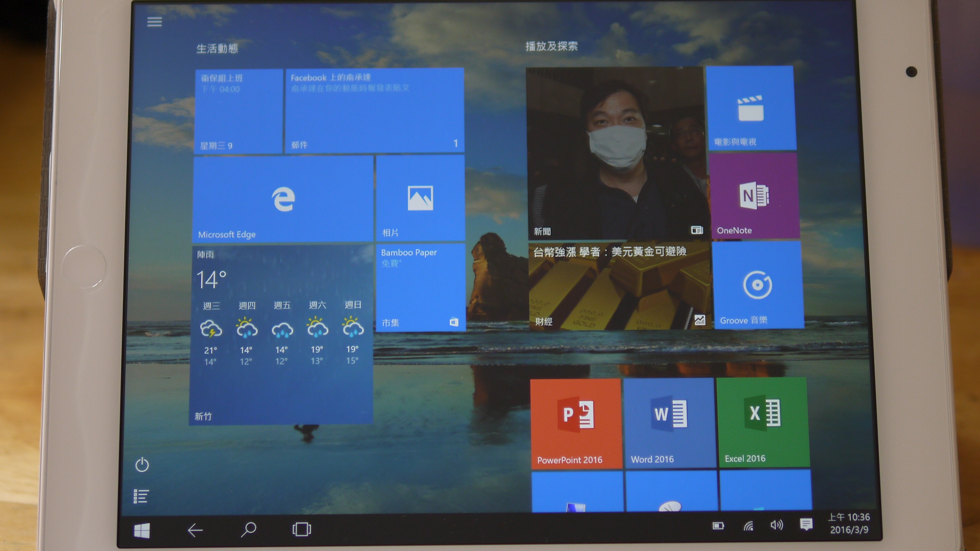Click the power button icon

[x=142, y=465]
